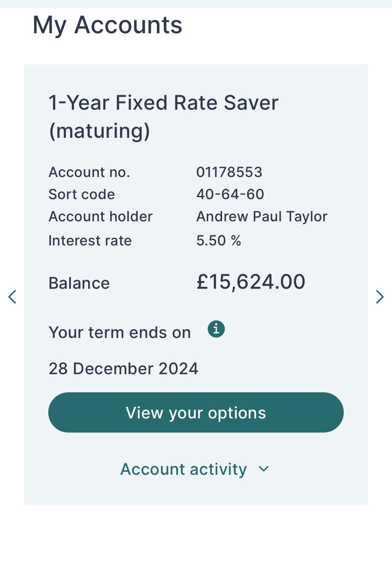Image resolution: width=392 pixels, height=580 pixels.
Task: Click the "Account holder" label
Action: coord(100,216)
